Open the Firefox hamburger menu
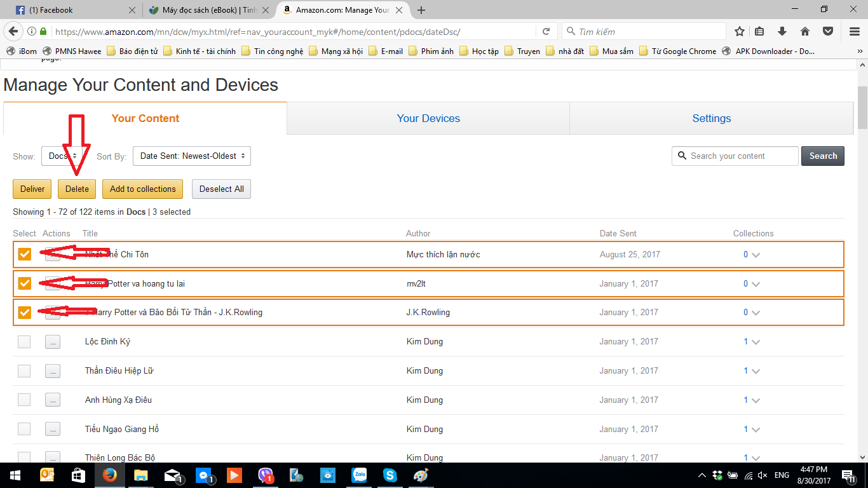This screenshot has height=488, width=868. [855, 31]
